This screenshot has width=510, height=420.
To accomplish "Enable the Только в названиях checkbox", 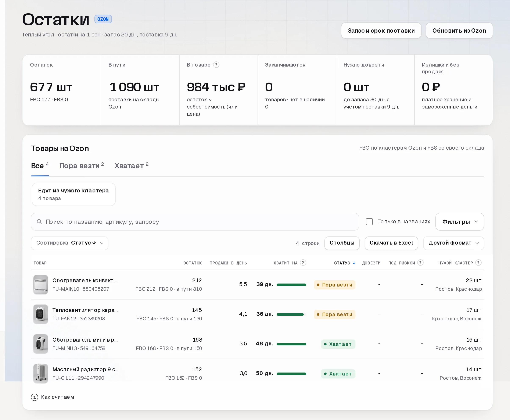I will [369, 222].
